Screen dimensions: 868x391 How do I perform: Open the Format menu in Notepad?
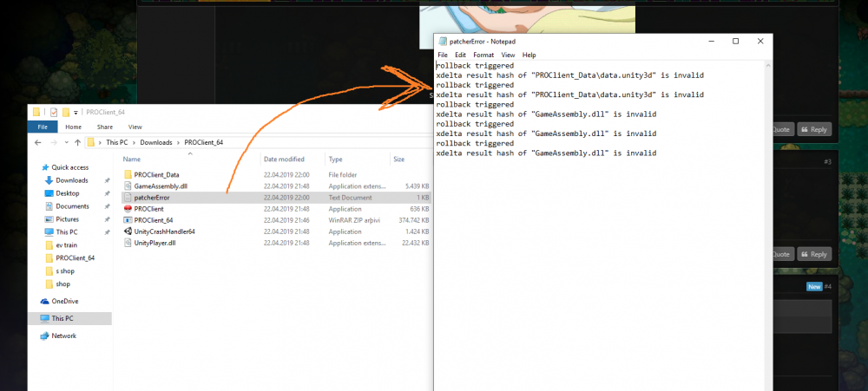pyautogui.click(x=483, y=55)
